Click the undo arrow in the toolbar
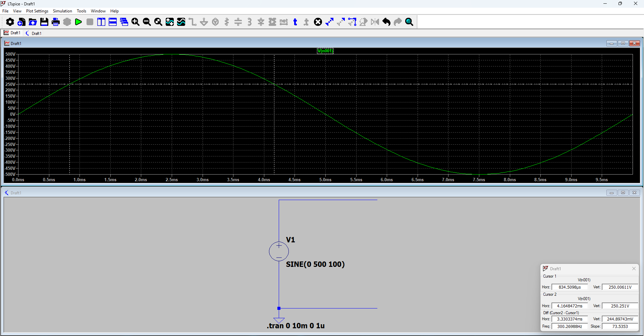Screen dimensions: 644x336 click(x=386, y=22)
